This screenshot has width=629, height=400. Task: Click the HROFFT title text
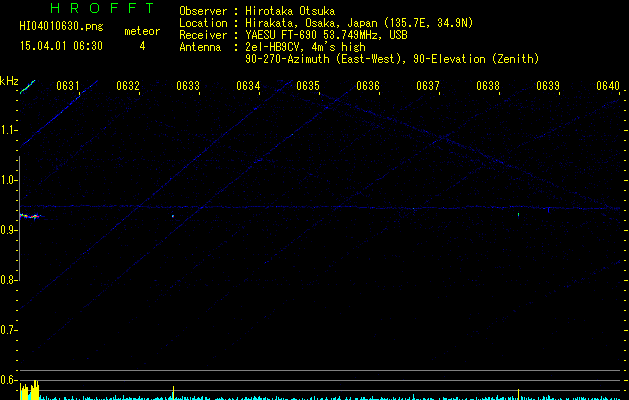tap(103, 8)
